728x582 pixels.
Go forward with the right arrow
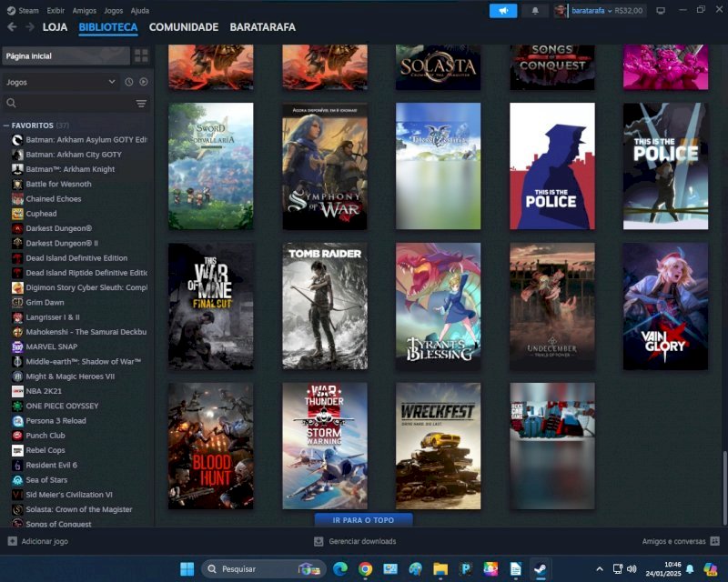[30, 27]
